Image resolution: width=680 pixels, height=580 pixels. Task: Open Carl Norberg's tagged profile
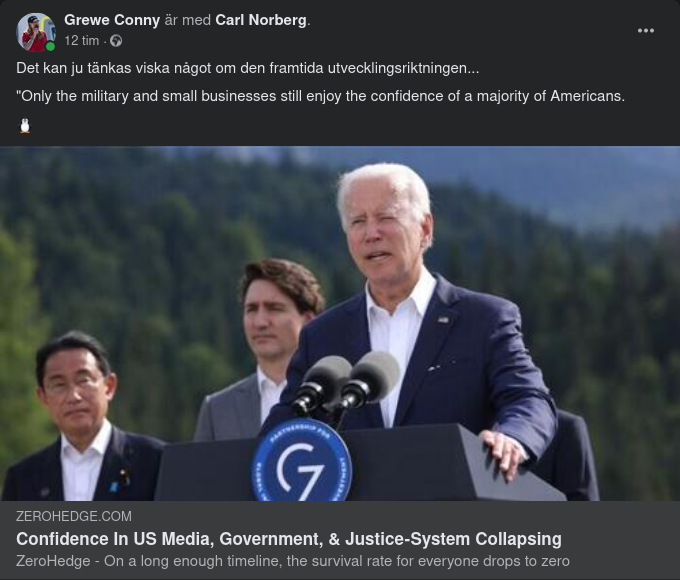tap(261, 20)
